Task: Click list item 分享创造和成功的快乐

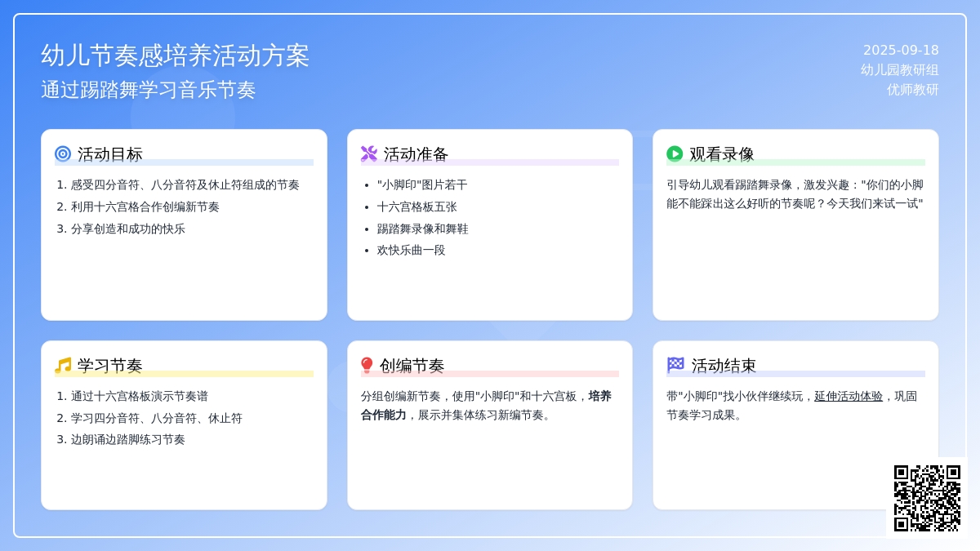Action: coord(127,229)
